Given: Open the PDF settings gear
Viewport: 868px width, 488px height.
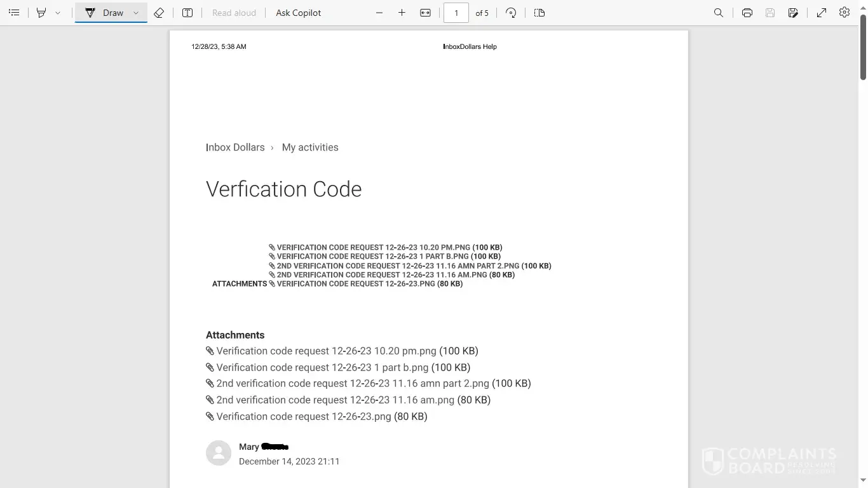Looking at the screenshot, I should point(844,13).
